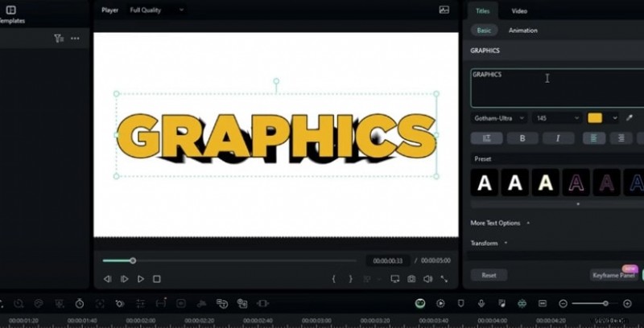The height and width of the screenshot is (328, 644).
Task: Click the playback progress slider handle
Action: (133, 260)
